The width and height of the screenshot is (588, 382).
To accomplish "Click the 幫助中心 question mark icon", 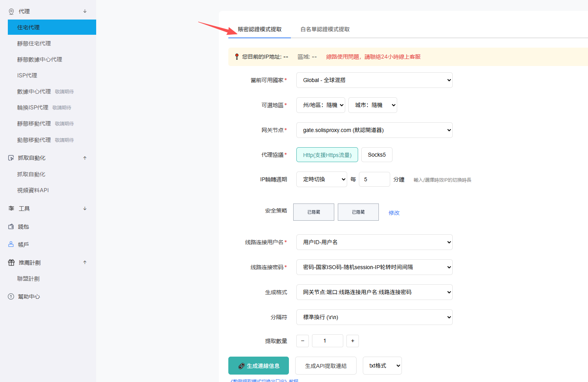I will coord(11,296).
